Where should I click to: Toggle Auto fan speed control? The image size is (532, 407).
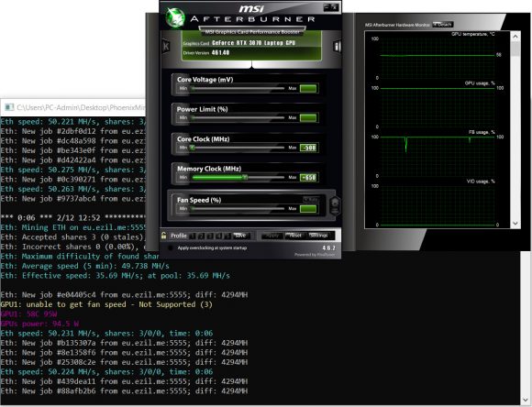coord(310,200)
